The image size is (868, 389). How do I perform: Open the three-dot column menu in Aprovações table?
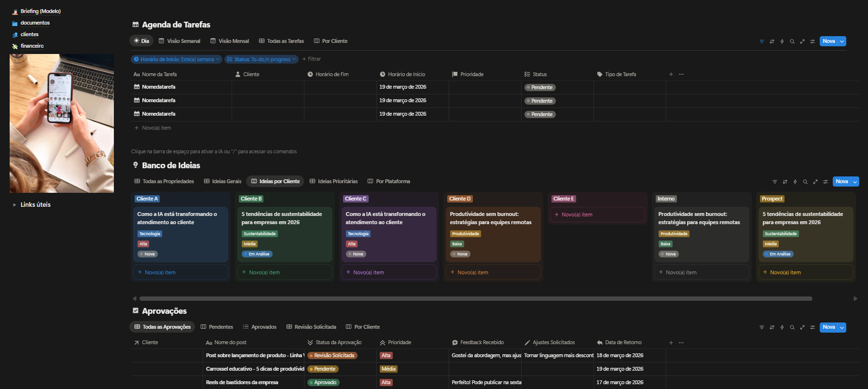pyautogui.click(x=681, y=343)
